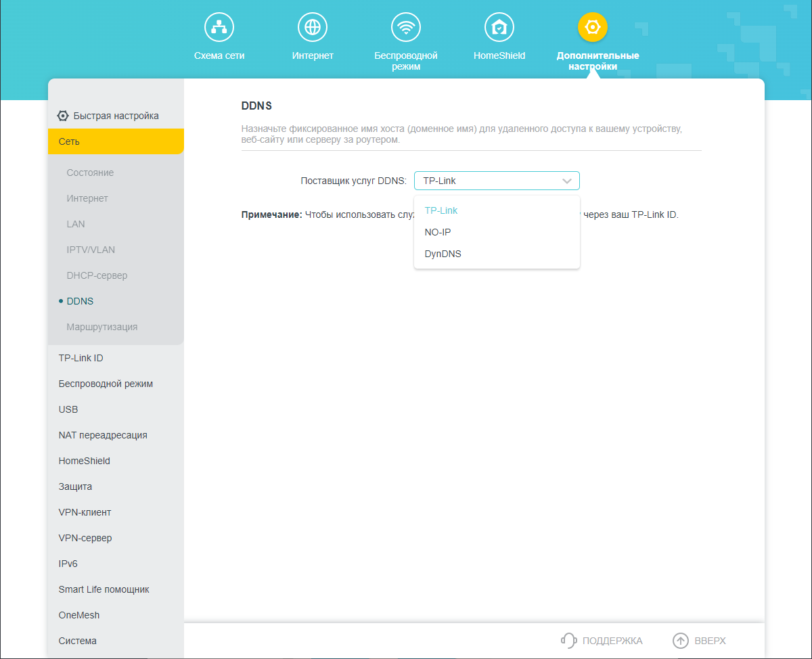Screen dimensions: 812x659
Task: Open NAT переадресация settings
Action: coord(103,435)
